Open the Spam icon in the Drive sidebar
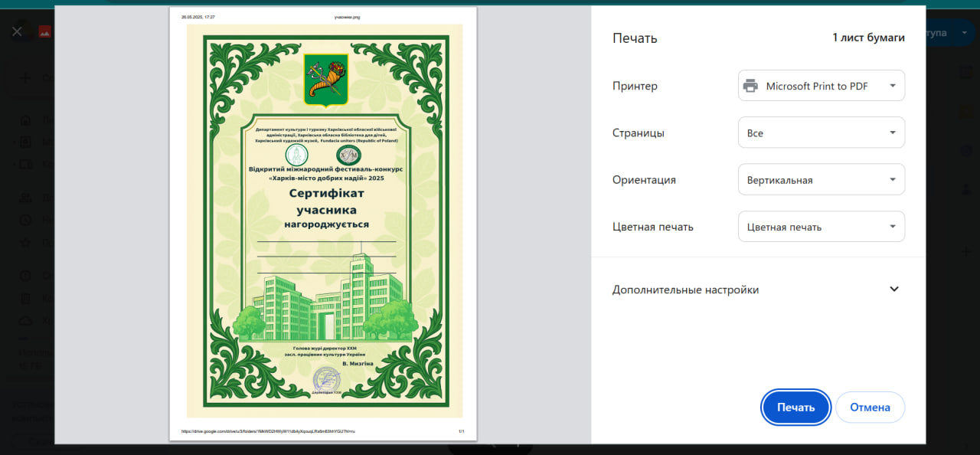 click(x=25, y=276)
